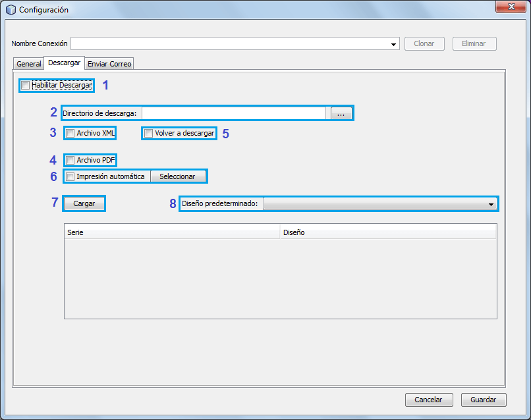This screenshot has width=531, height=420.
Task: Enable Impresión automática checkbox
Action: point(70,176)
